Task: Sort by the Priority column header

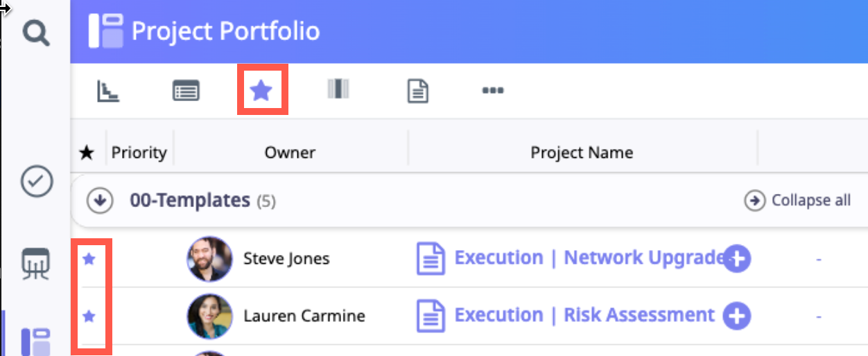Action: click(139, 152)
